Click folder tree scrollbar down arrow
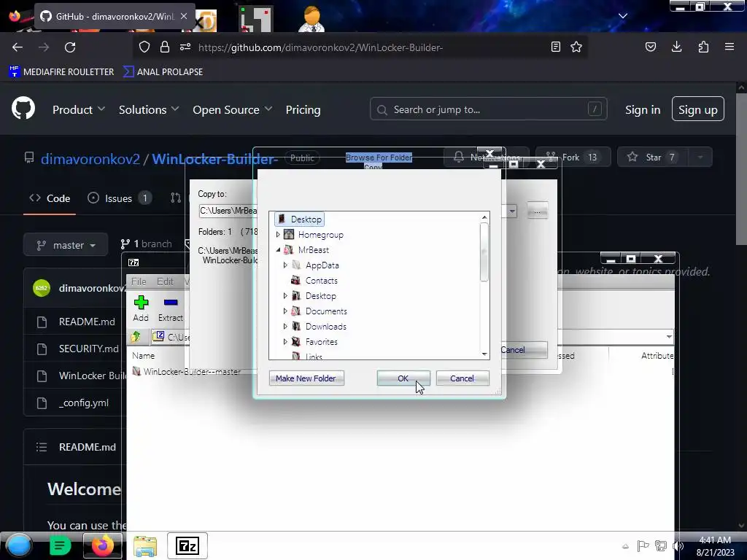The image size is (747, 560). point(484,354)
